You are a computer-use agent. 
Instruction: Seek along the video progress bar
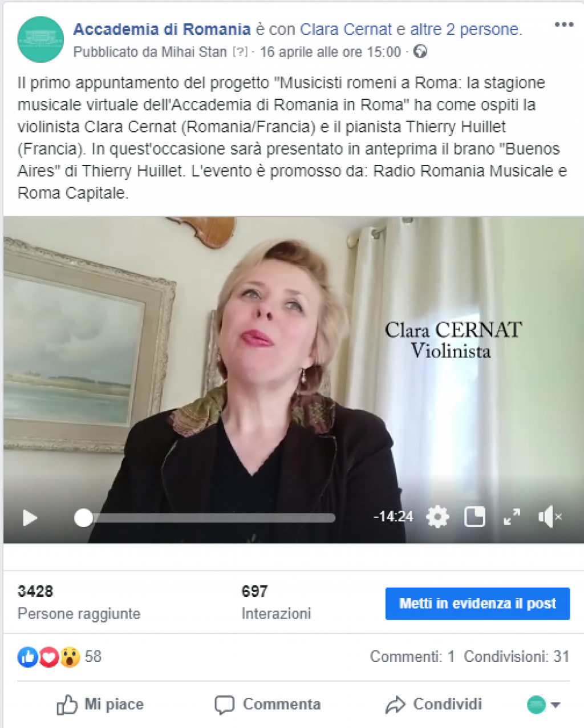205,517
